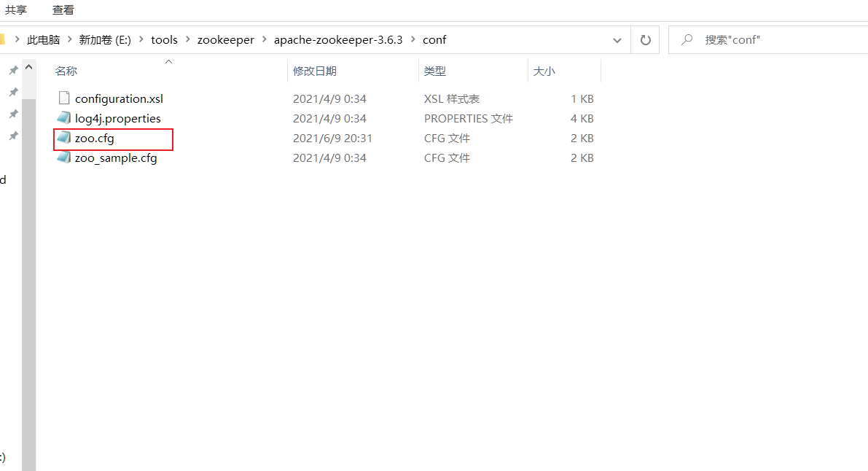Click PROPERTIES 文件 type cell
868x471 pixels.
469,119
